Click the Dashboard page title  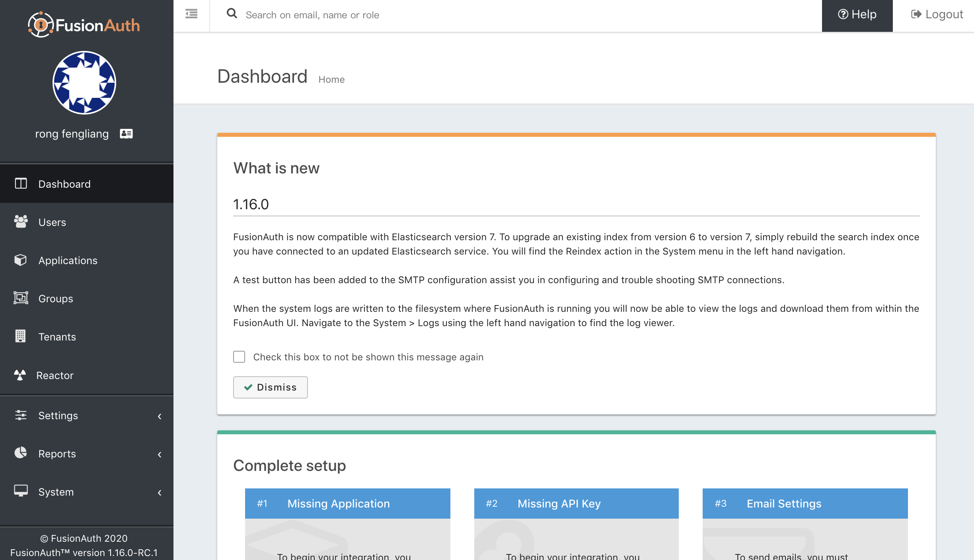[263, 76]
